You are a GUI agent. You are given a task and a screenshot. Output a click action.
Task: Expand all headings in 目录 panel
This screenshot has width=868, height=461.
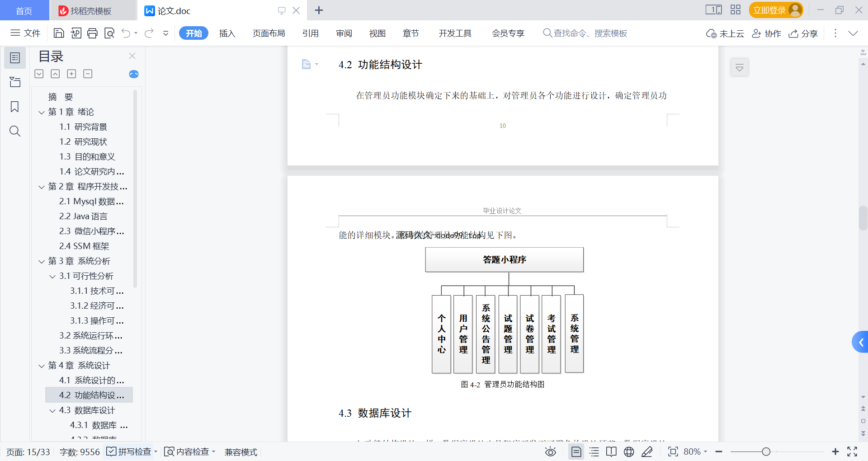pos(39,74)
